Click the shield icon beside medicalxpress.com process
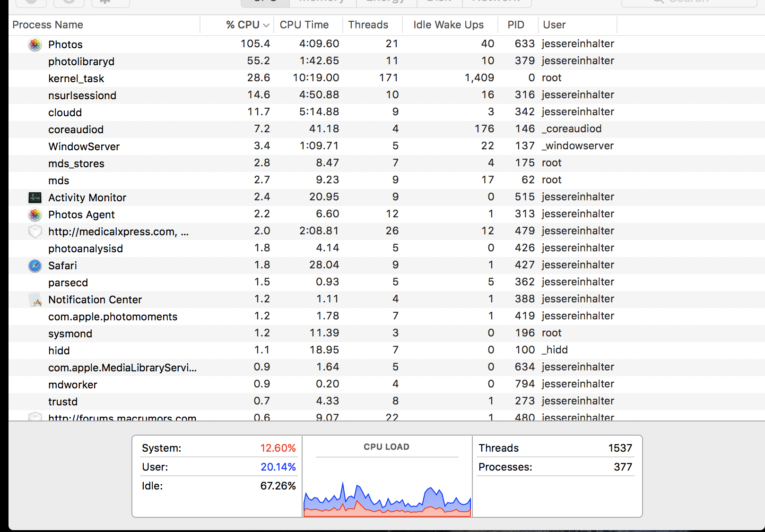This screenshot has width=765, height=532. click(35, 232)
